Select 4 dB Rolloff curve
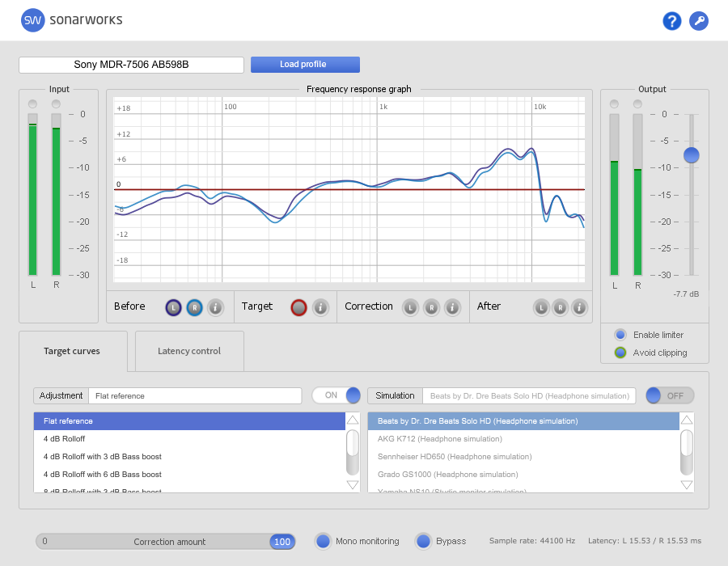The image size is (728, 566). 189,439
